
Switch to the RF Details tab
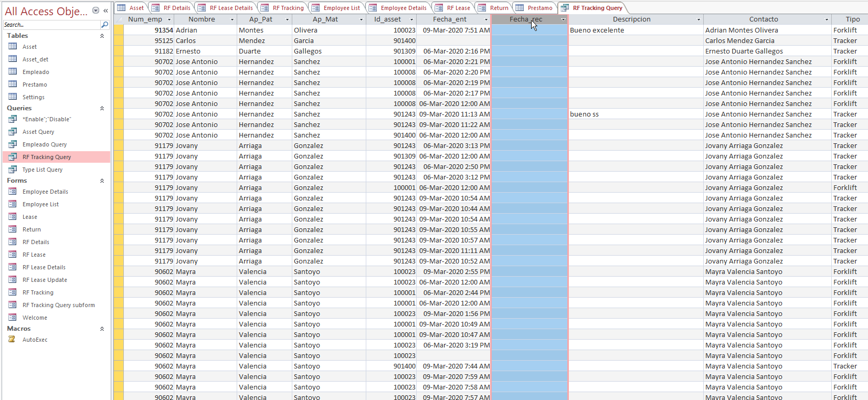172,8
